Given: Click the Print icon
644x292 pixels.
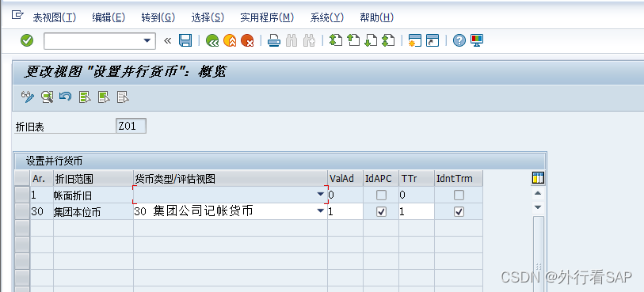Looking at the screenshot, I should click(x=274, y=40).
